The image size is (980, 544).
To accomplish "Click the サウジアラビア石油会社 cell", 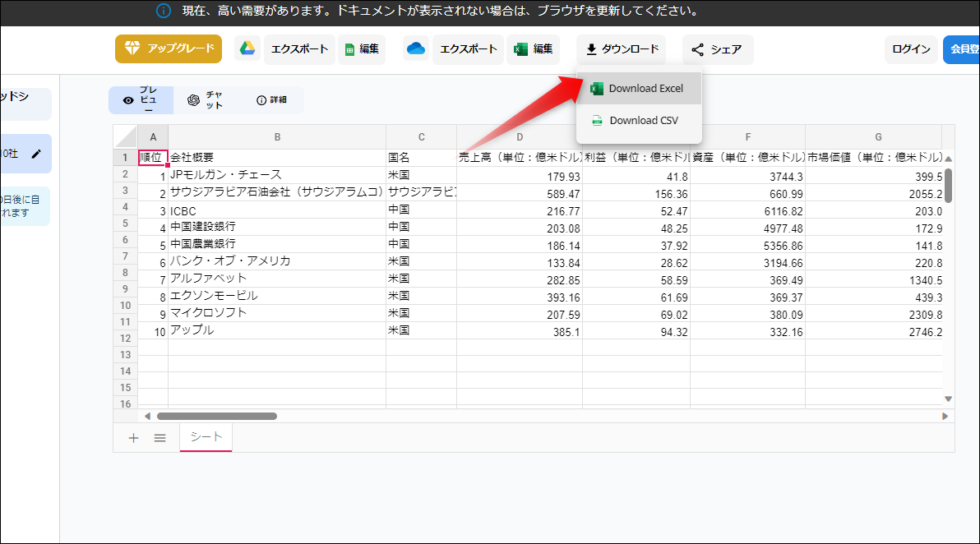I will 277,192.
